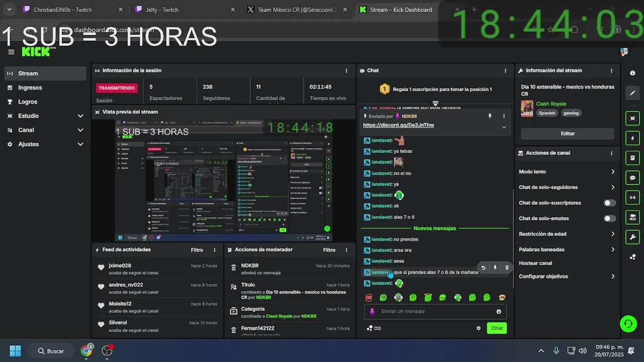Undo action on hovered chat message

point(483,268)
